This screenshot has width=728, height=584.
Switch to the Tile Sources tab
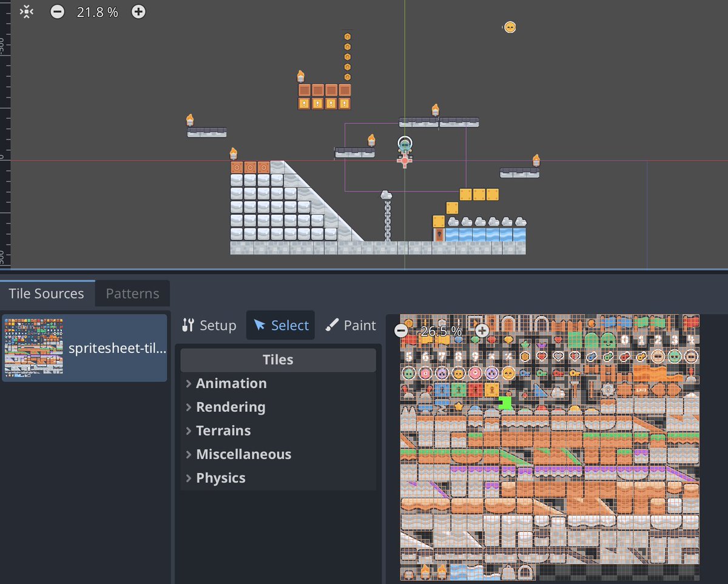coord(46,294)
